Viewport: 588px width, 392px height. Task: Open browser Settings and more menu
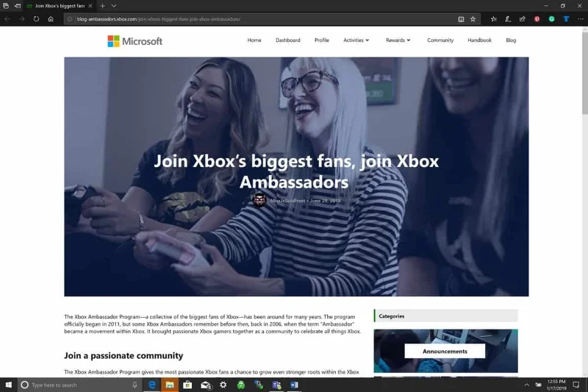point(581,19)
